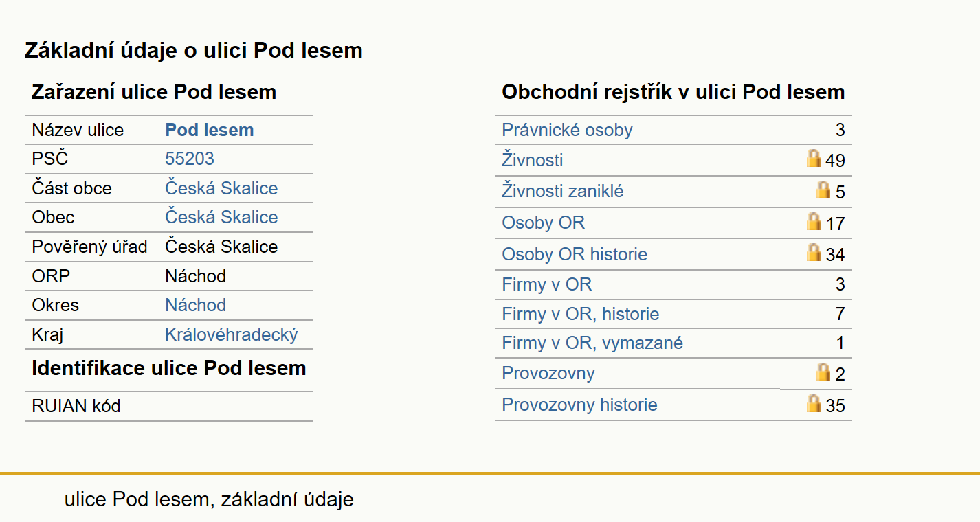This screenshot has width=980, height=522.
Task: Click the lock icon beside Živnosti count
Action: pyautogui.click(x=814, y=159)
